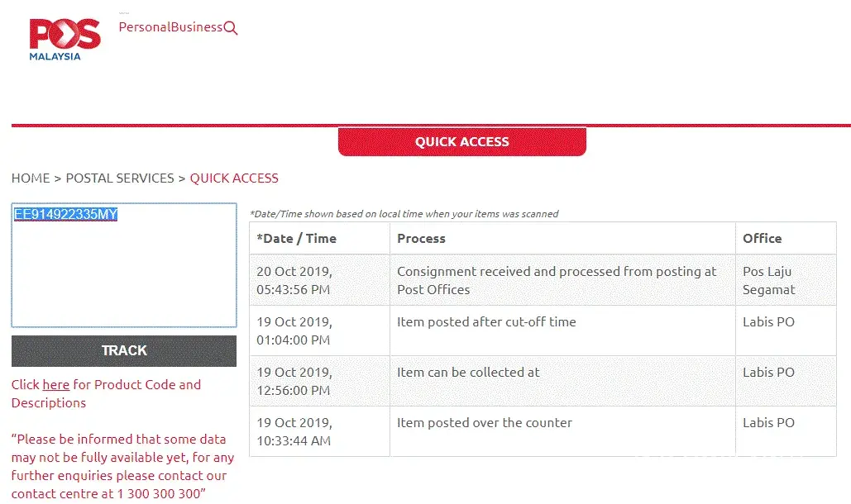
Task: Click the 'Item can be collected at' entry
Action: coord(468,373)
